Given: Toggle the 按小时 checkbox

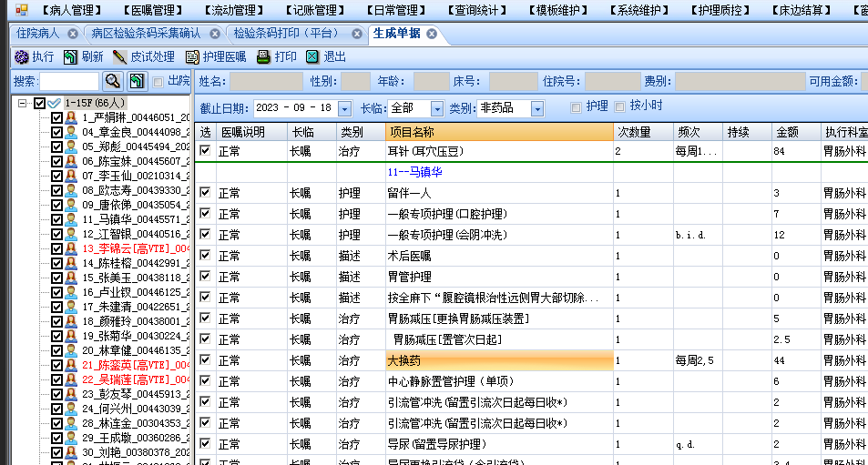Looking at the screenshot, I should coord(620,106).
